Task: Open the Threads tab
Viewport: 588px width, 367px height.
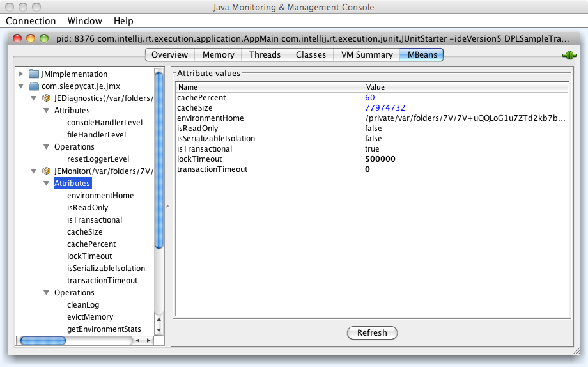Action: click(265, 55)
